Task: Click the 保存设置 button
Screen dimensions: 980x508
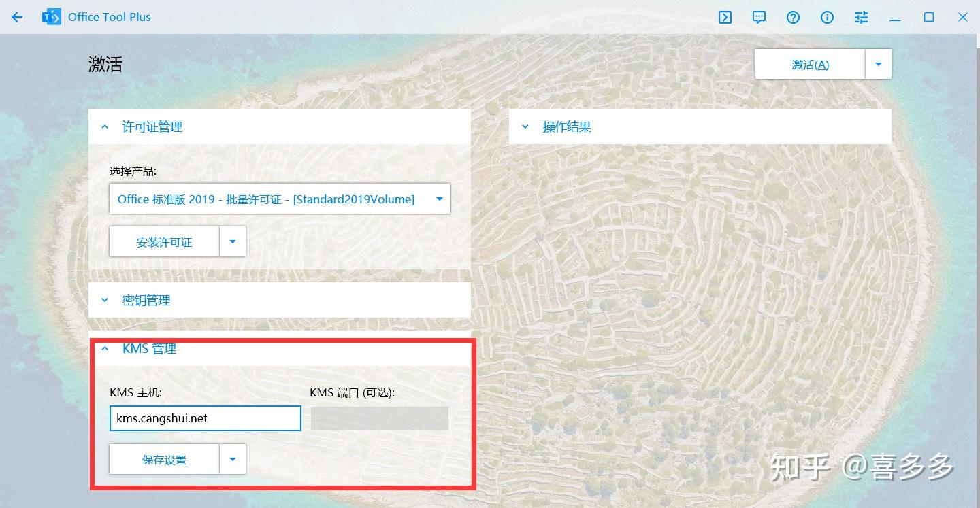Action: pos(164,460)
